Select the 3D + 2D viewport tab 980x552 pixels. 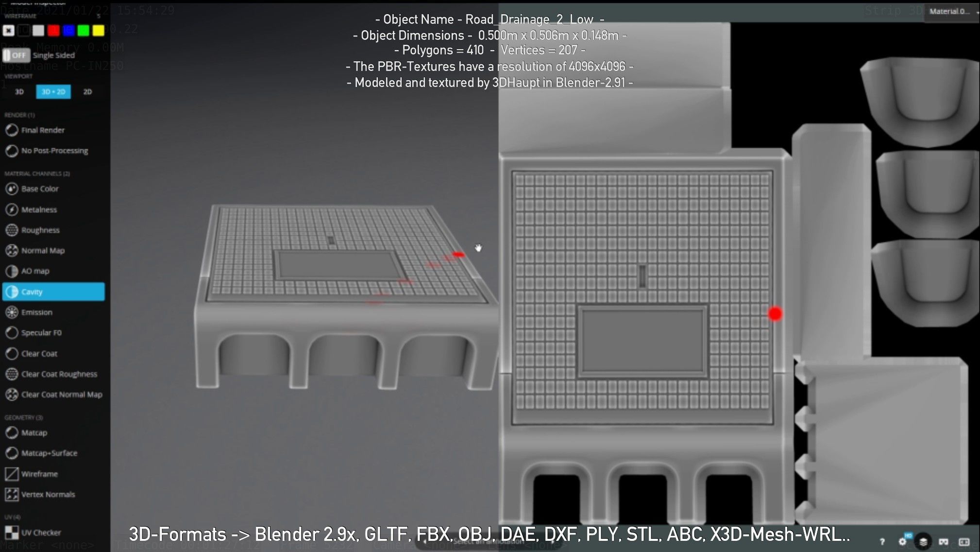[x=53, y=91]
